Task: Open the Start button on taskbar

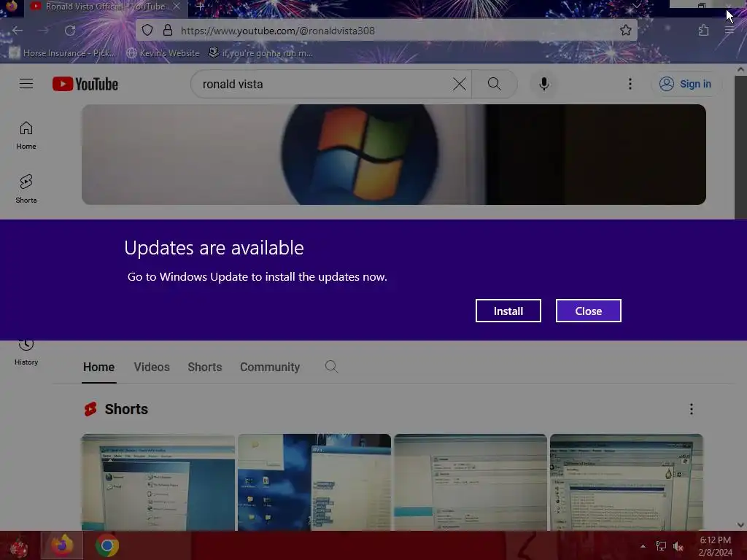Action: [x=18, y=546]
